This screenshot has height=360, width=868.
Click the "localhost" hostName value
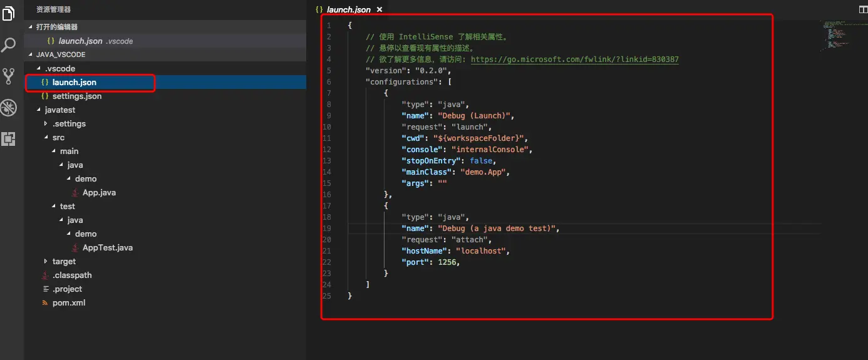(x=480, y=251)
